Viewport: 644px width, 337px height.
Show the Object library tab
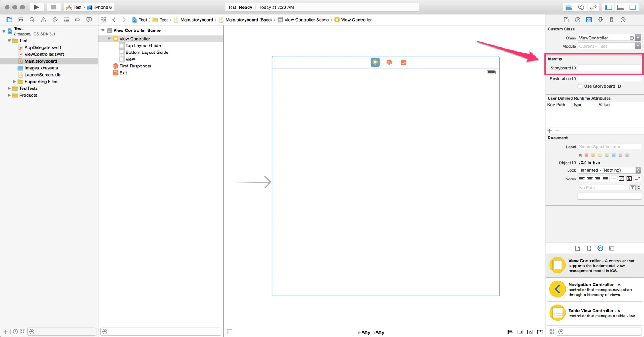click(600, 248)
